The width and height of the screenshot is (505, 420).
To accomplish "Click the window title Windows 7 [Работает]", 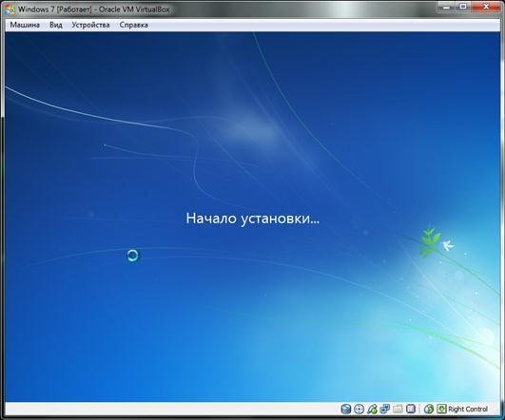I will (x=55, y=10).
